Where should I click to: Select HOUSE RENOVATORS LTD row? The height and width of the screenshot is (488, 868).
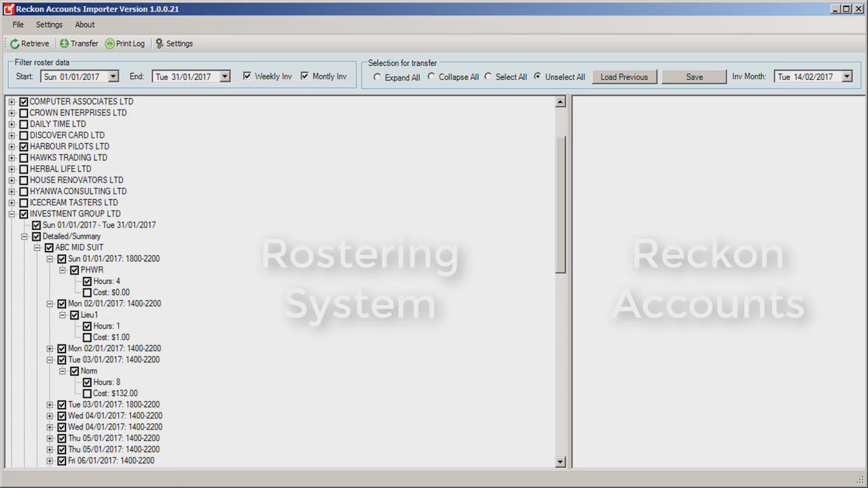pyautogui.click(x=76, y=180)
